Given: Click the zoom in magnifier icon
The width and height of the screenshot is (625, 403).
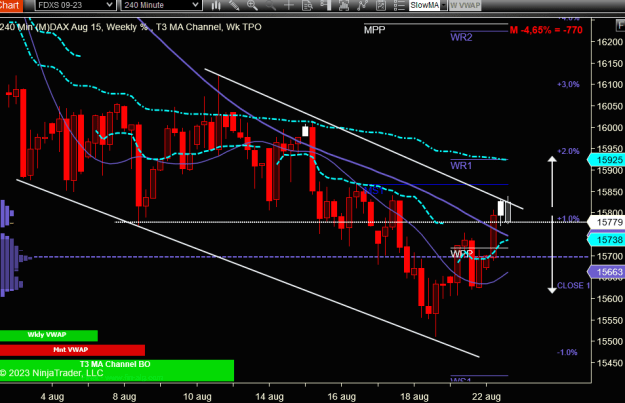Looking at the screenshot, I should (x=252, y=5).
